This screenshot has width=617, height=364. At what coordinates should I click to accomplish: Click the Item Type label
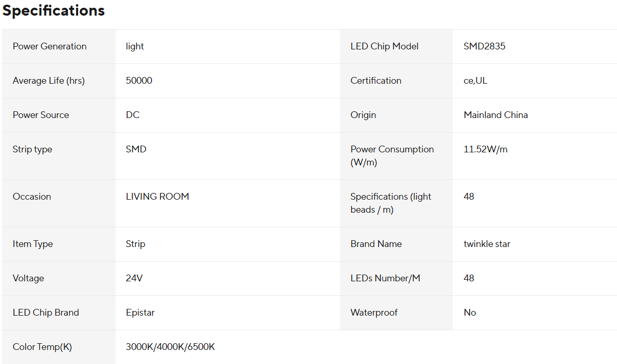coord(33,244)
